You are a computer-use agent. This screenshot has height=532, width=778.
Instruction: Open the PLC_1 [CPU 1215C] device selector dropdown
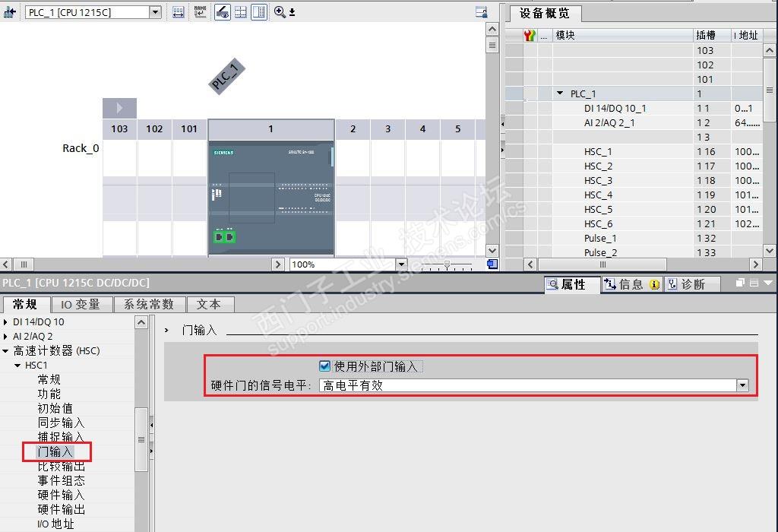[155, 12]
